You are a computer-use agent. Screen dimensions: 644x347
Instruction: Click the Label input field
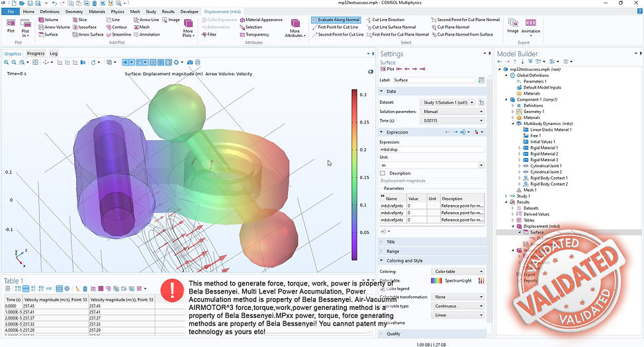point(434,80)
